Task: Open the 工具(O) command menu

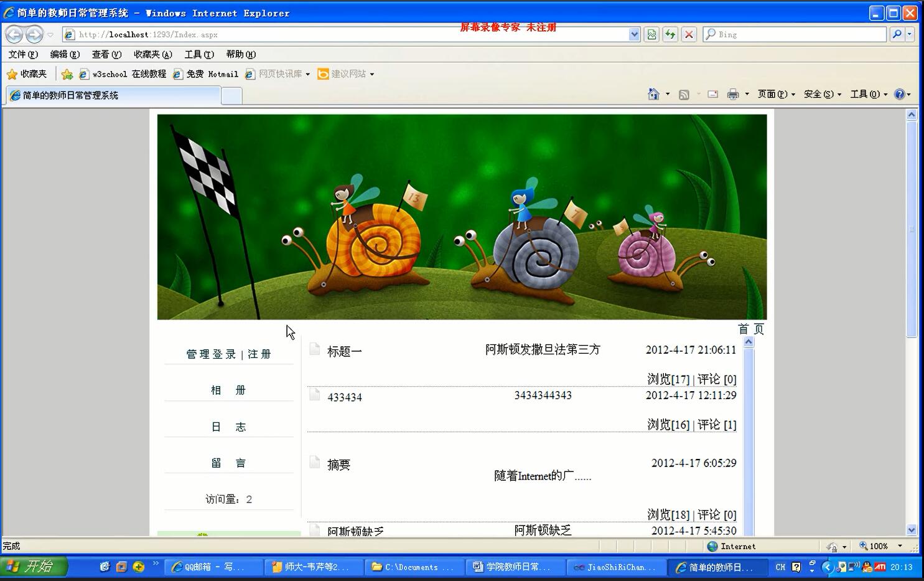Action: tap(869, 94)
